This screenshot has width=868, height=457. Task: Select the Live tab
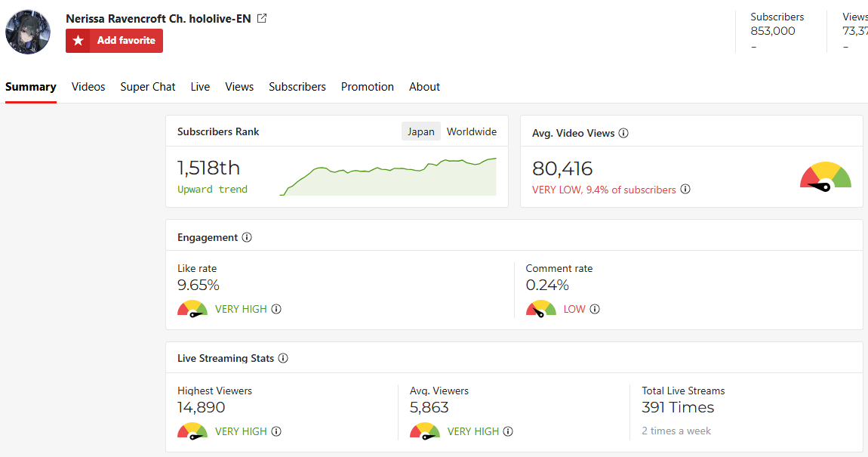[x=200, y=87]
